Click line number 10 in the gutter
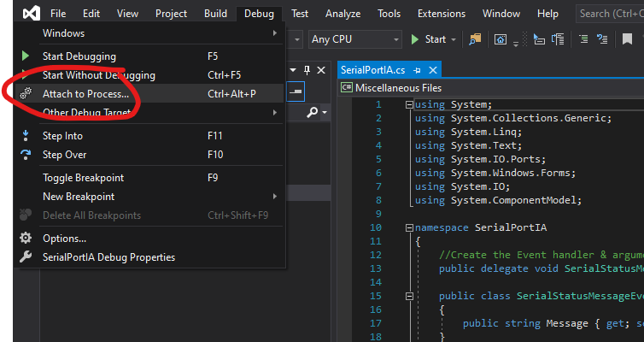The width and height of the screenshot is (644, 342). [x=376, y=227]
